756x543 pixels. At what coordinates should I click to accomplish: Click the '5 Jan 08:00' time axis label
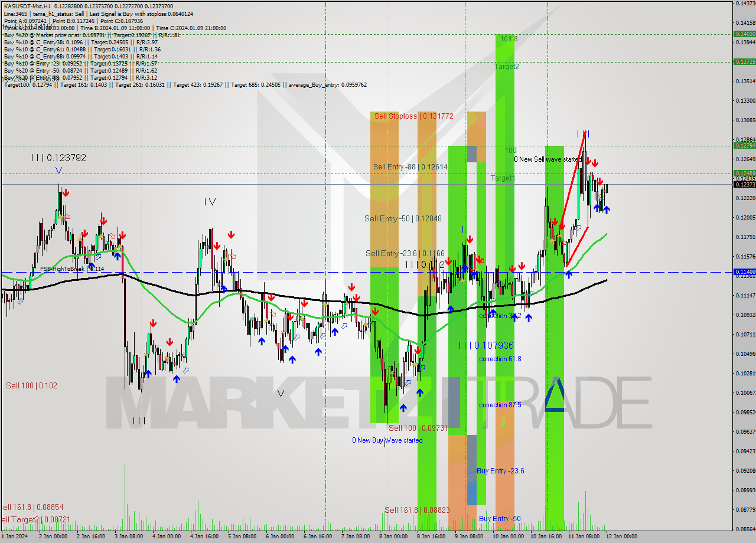[242, 537]
